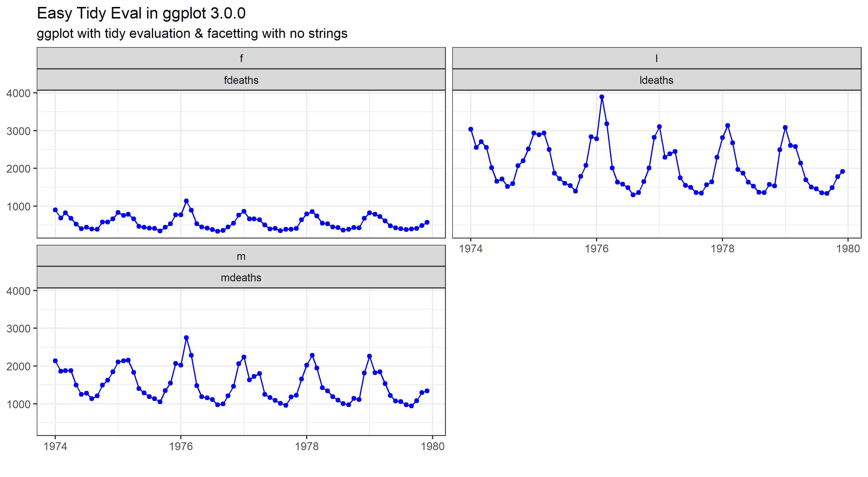Click the 3000 y-axis label of the mdeaths panel
868x477 pixels.
(18, 328)
